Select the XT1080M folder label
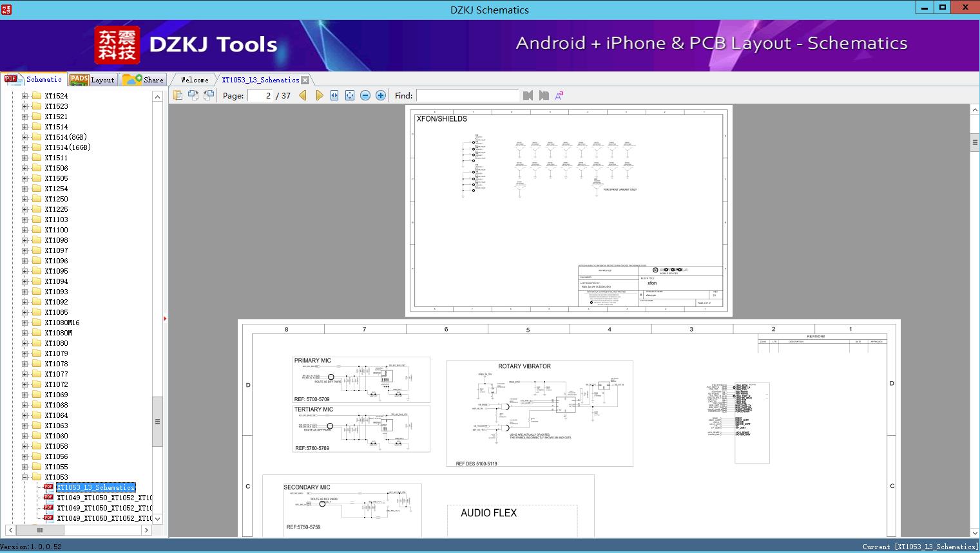The width and height of the screenshot is (980, 553). tap(59, 333)
